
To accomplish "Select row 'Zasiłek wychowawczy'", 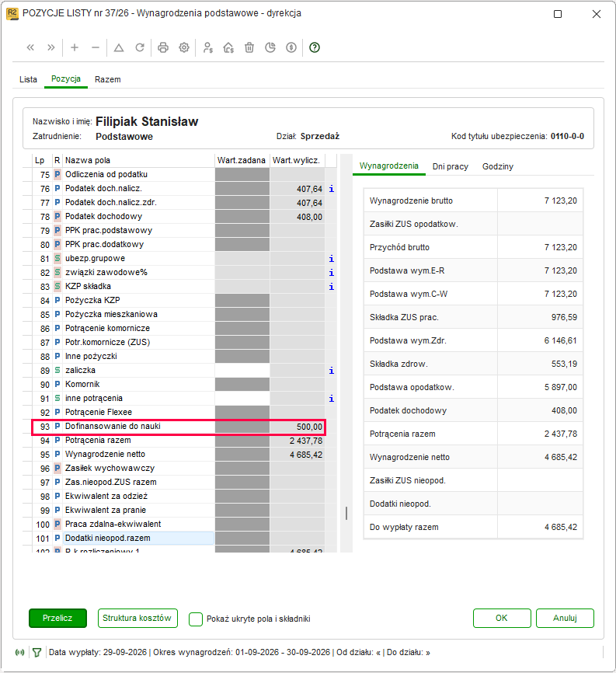I will pos(179,469).
